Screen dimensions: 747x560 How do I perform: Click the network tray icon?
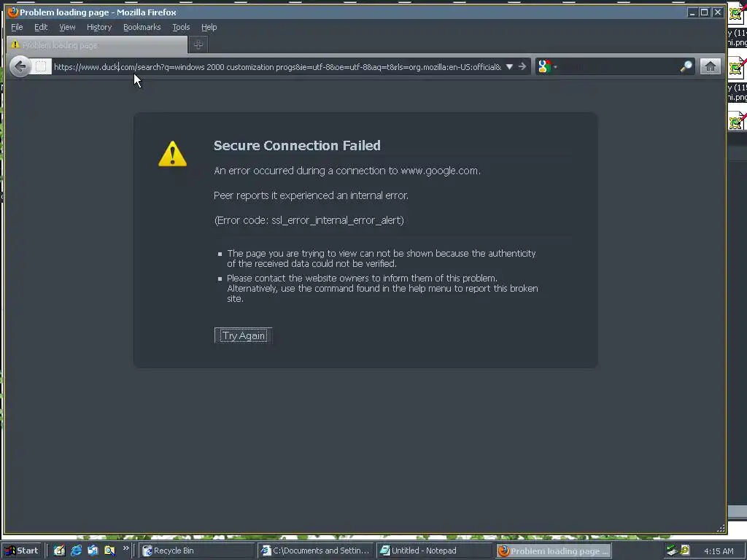coord(672,551)
